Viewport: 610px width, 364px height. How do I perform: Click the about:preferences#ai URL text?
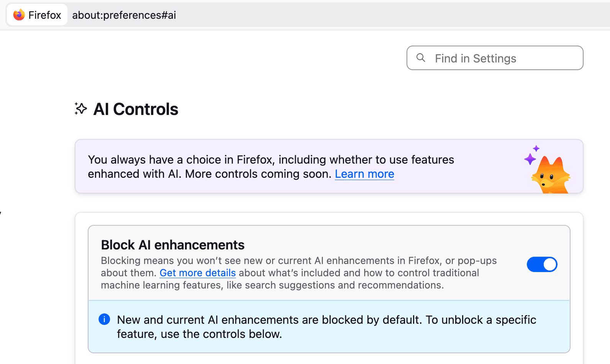click(x=124, y=15)
